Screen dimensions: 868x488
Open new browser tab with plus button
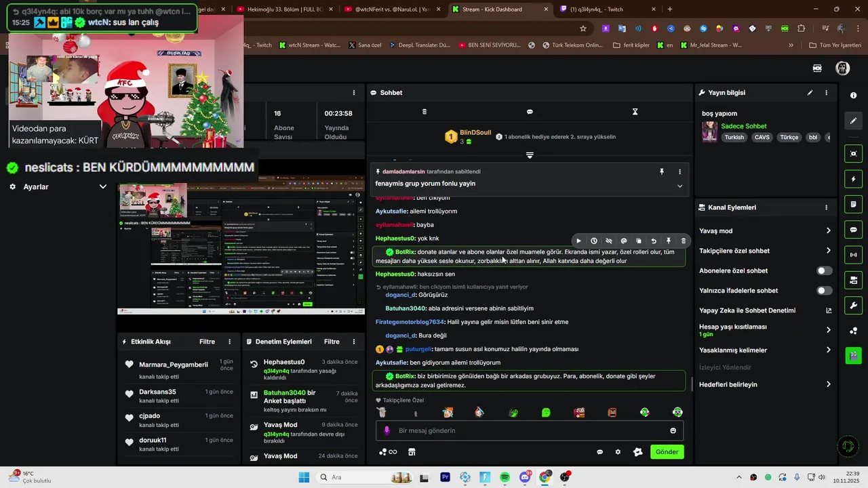pyautogui.click(x=670, y=9)
